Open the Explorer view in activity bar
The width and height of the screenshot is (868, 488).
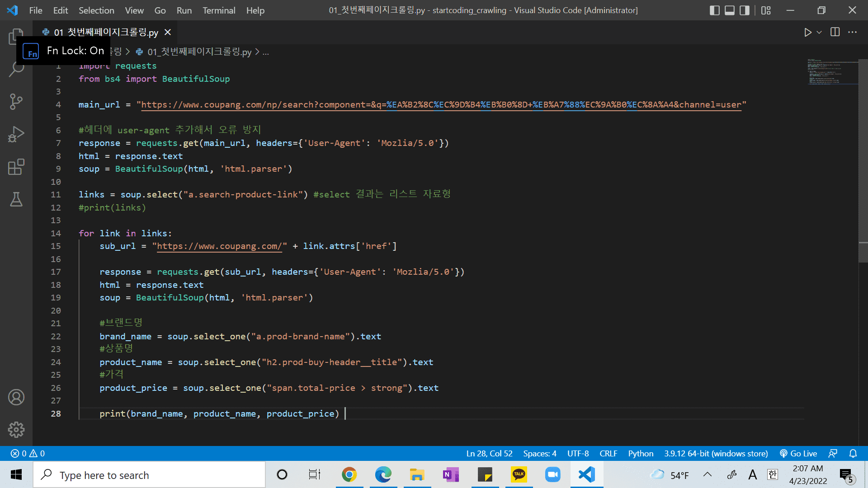pos(16,36)
